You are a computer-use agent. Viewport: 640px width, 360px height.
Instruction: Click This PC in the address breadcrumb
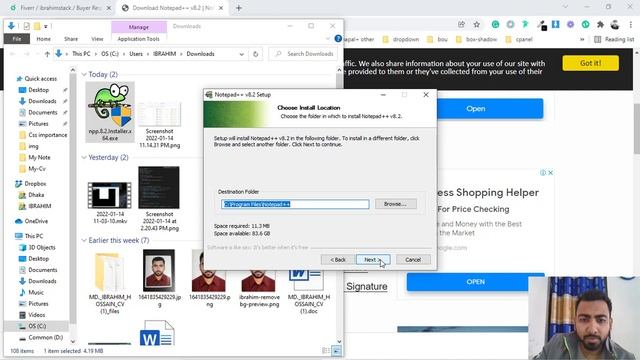(x=81, y=54)
